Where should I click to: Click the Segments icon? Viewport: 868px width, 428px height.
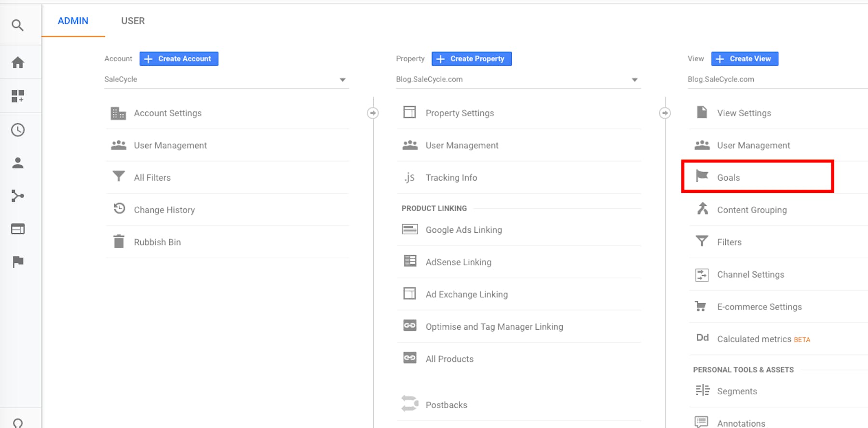coord(703,390)
